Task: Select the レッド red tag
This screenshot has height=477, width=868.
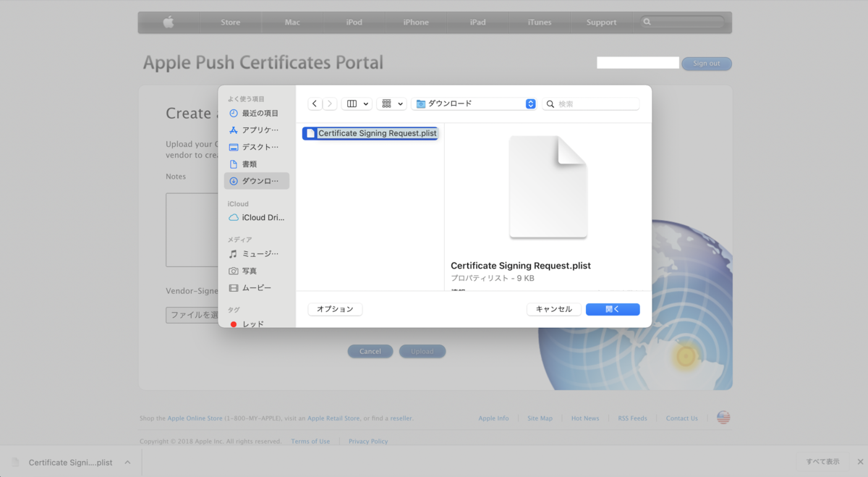Action: coord(257,324)
